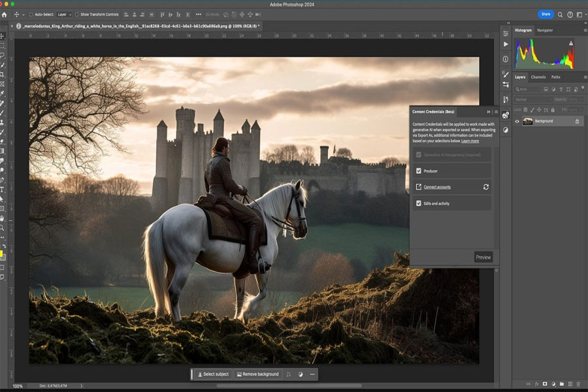Select the King Arthur document tab

[141, 26]
